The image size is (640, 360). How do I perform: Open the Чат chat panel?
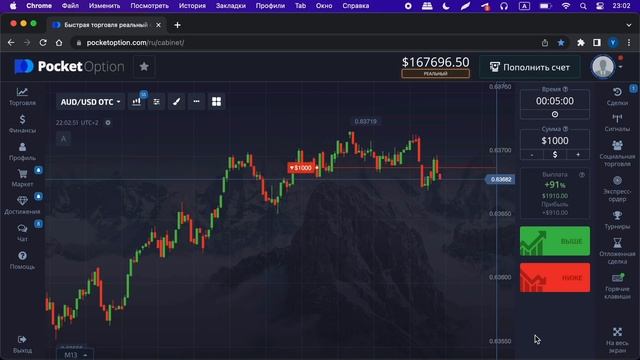click(x=22, y=233)
